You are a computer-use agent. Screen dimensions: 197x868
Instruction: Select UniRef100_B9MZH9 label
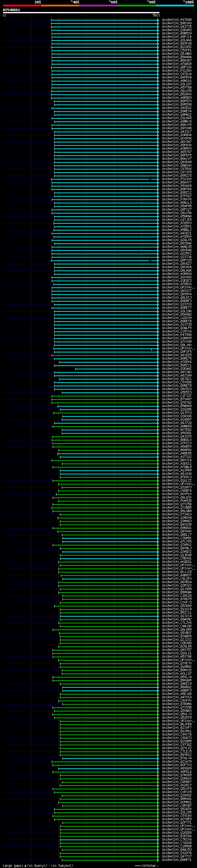click(177, 104)
